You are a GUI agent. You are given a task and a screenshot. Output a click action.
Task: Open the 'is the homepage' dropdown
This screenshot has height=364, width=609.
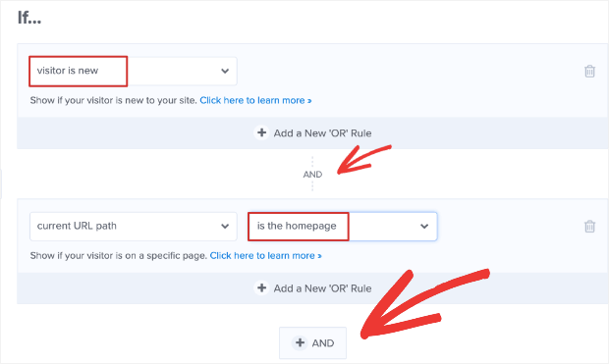(x=343, y=227)
